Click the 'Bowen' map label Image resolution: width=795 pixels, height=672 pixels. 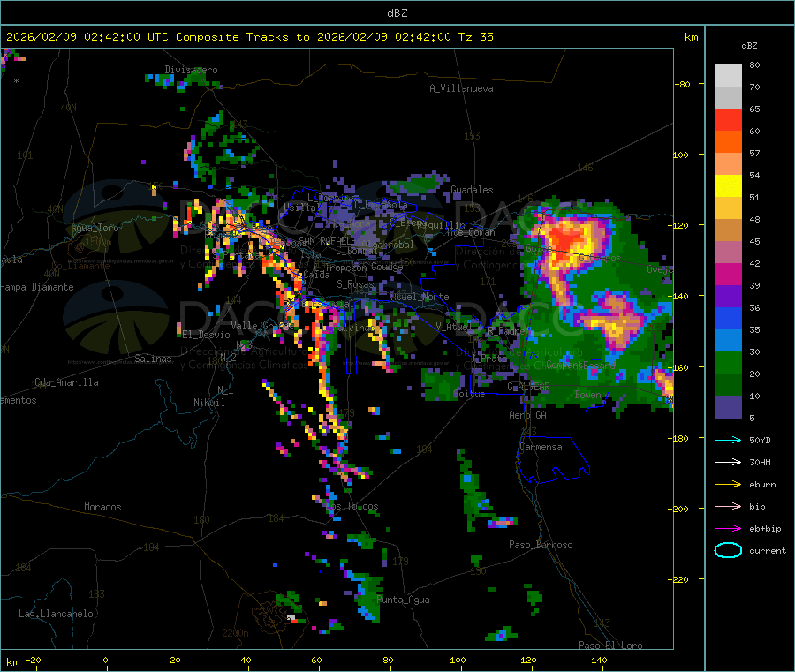tap(588, 395)
